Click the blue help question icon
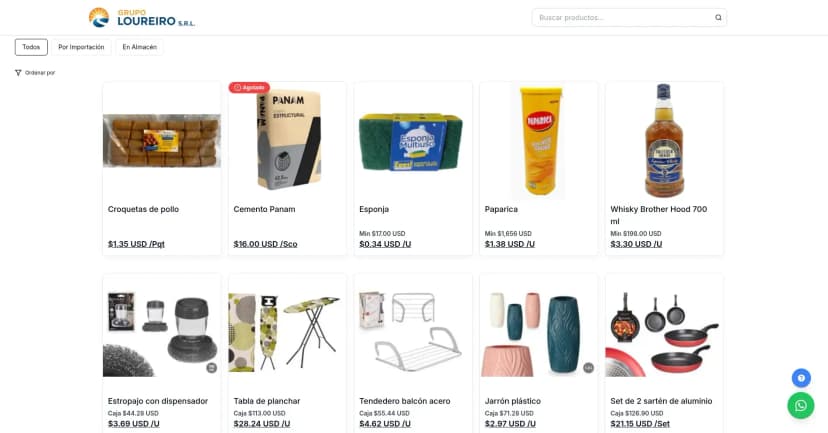Viewport: 828px width, 433px height. point(801,378)
